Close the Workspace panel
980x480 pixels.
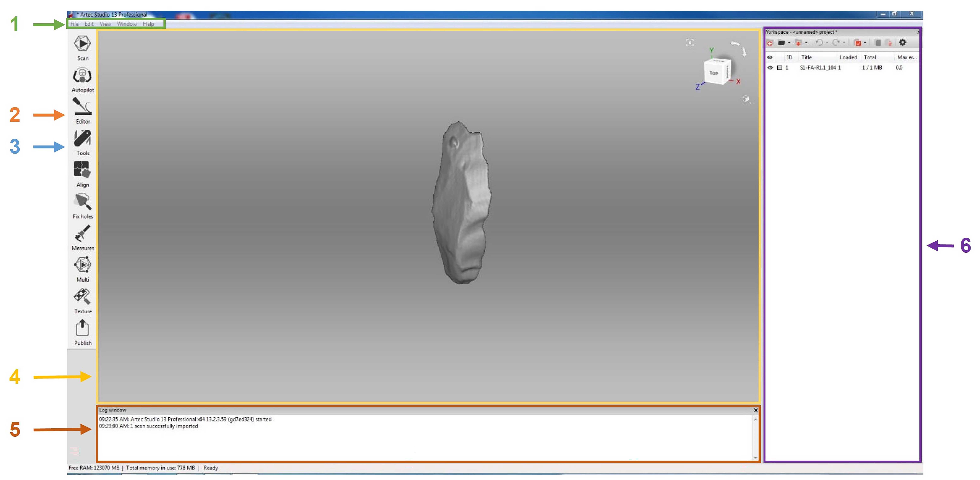[918, 32]
